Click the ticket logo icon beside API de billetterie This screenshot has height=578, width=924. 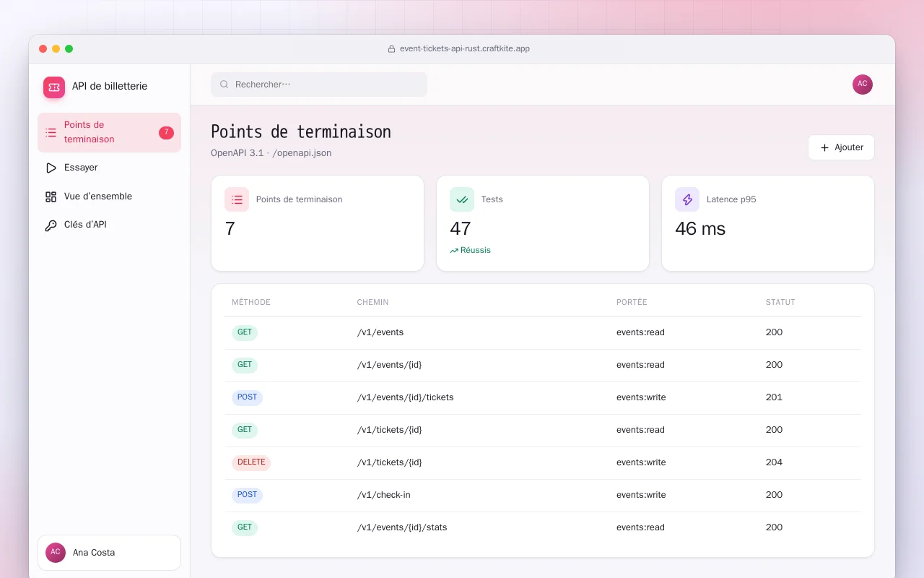pyautogui.click(x=54, y=87)
